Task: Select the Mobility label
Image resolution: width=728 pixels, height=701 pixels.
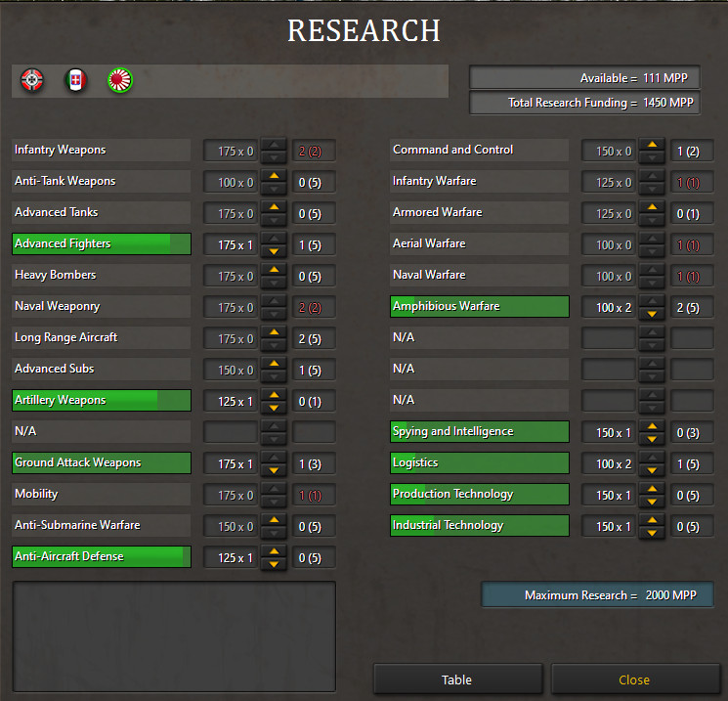Action: (102, 494)
